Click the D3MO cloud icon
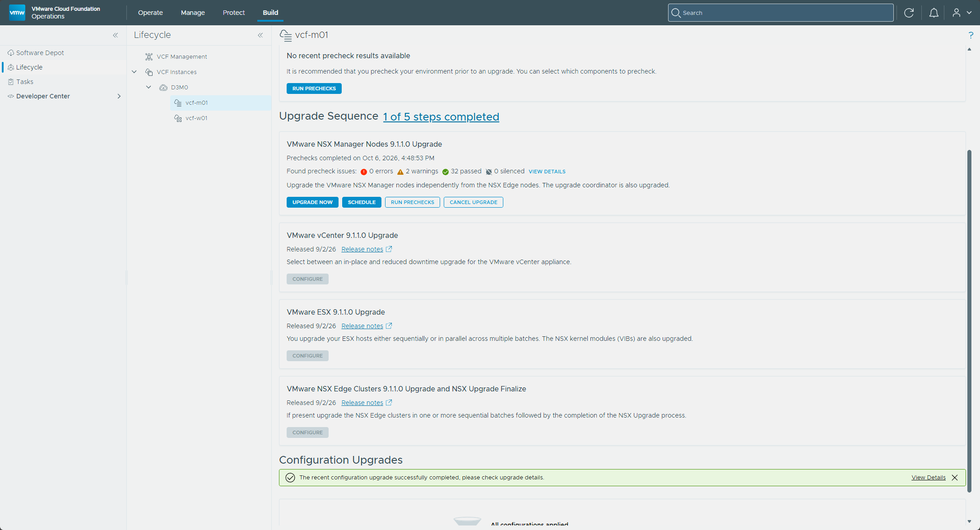Viewport: 980px width, 530px height. (x=163, y=87)
